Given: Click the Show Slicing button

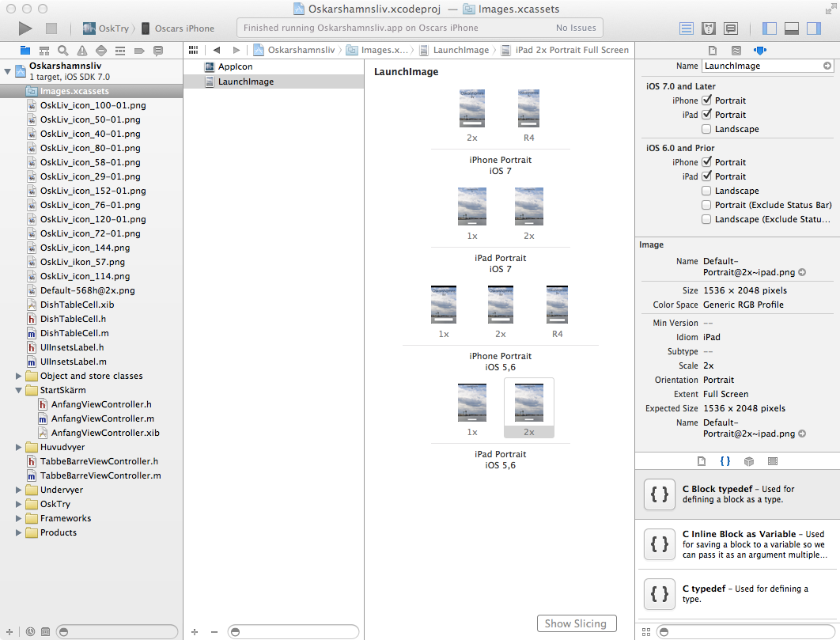Looking at the screenshot, I should [577, 623].
